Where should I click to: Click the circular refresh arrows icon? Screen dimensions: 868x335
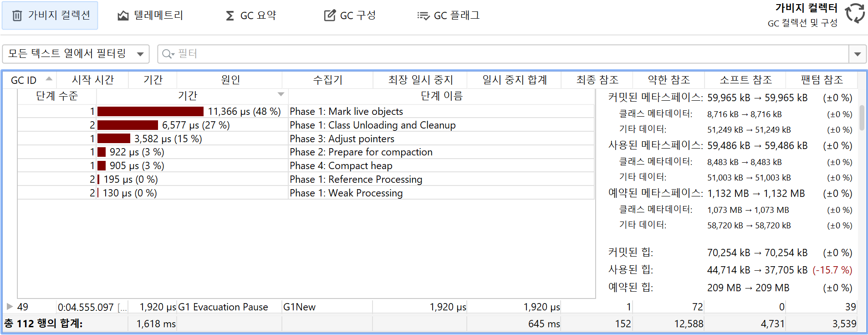tap(855, 13)
